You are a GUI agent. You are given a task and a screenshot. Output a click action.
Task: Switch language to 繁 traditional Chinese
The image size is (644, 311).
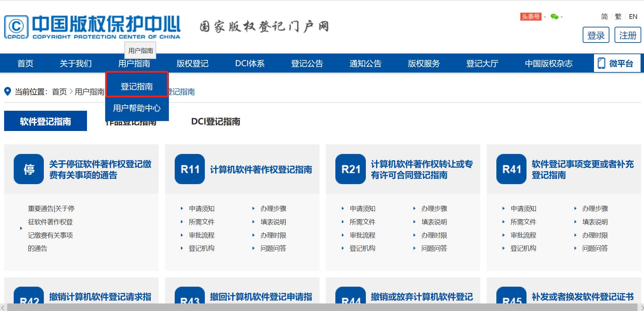pyautogui.click(x=618, y=16)
